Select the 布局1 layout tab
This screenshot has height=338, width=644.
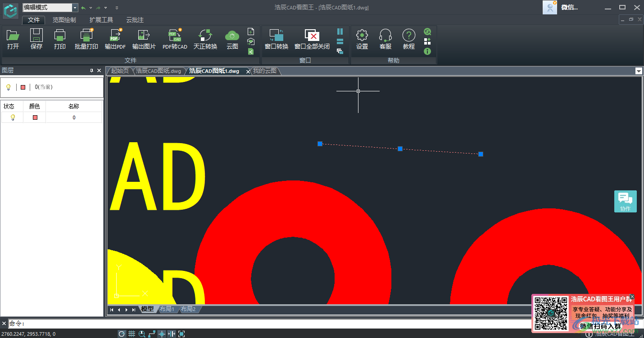pos(167,309)
